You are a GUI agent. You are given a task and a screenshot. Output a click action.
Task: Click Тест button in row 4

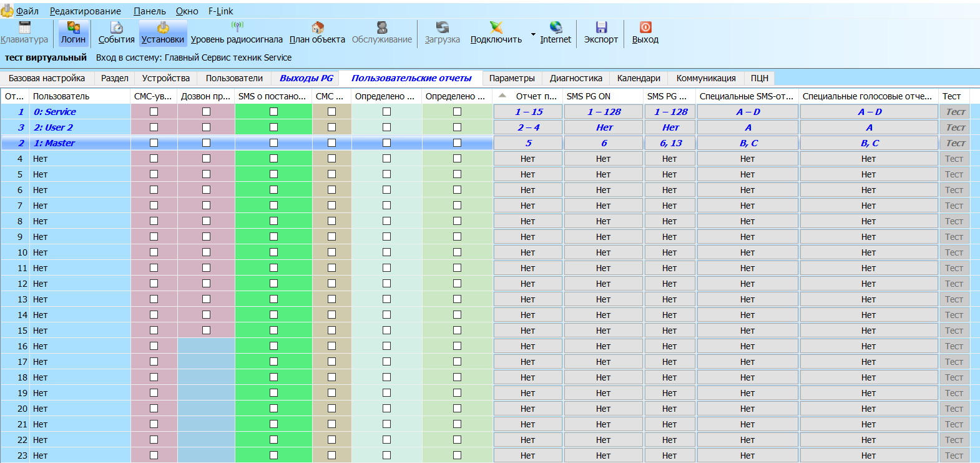click(x=956, y=159)
